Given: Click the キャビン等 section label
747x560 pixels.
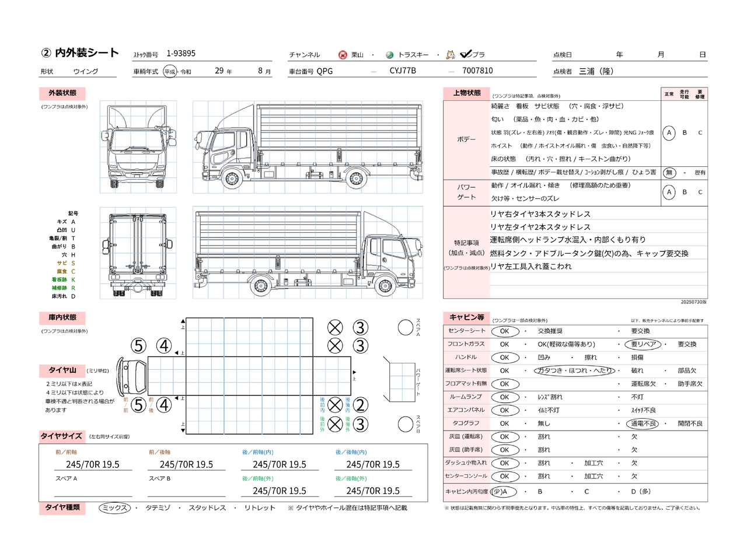Looking at the screenshot, I should click(x=467, y=317).
